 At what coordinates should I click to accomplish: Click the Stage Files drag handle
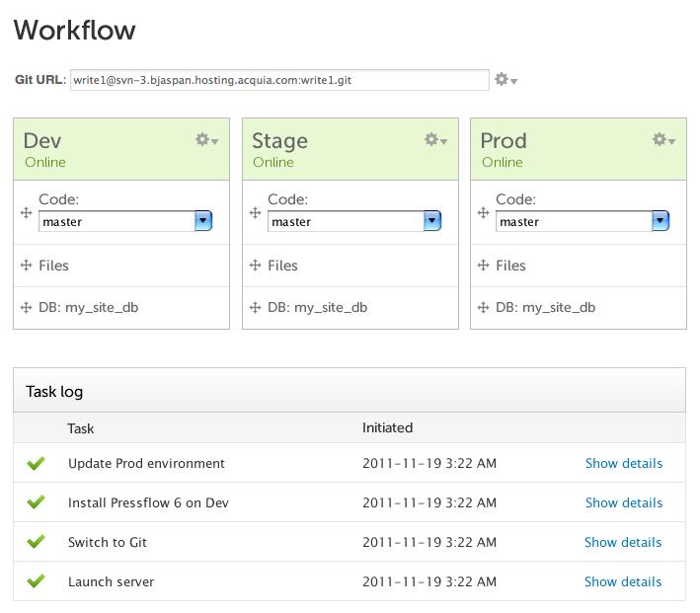[255, 266]
